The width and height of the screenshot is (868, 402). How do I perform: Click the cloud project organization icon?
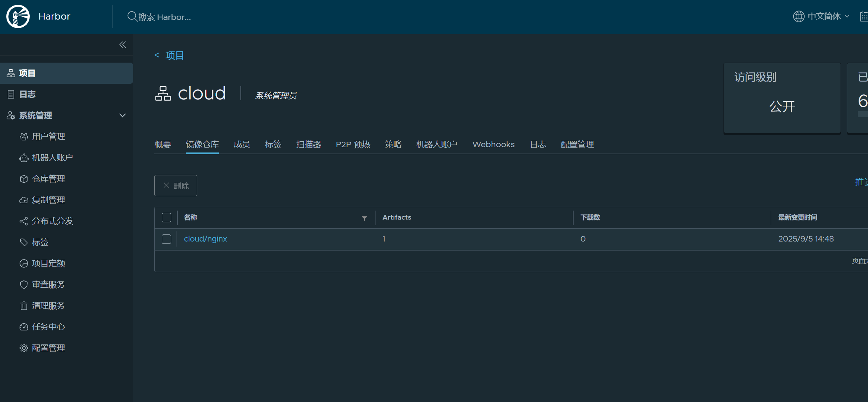tap(163, 94)
